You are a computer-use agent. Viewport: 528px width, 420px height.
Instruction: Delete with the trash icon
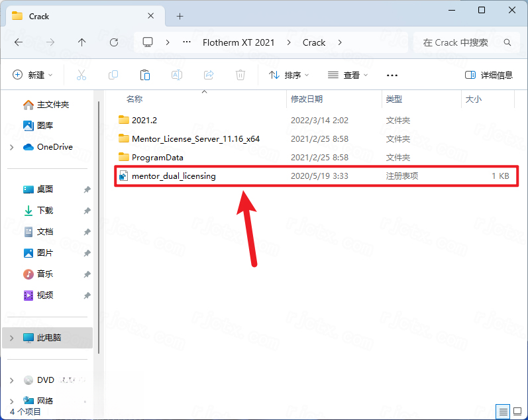240,75
